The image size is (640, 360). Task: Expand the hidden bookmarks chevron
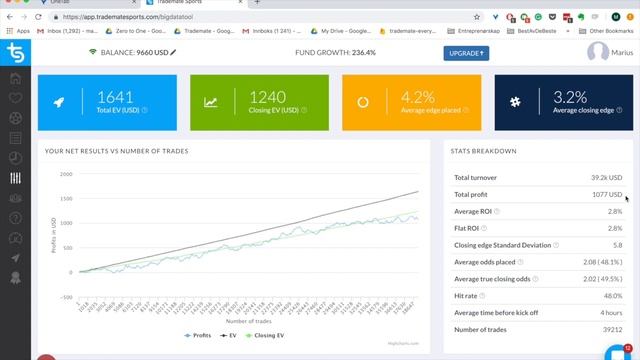tap(568, 31)
